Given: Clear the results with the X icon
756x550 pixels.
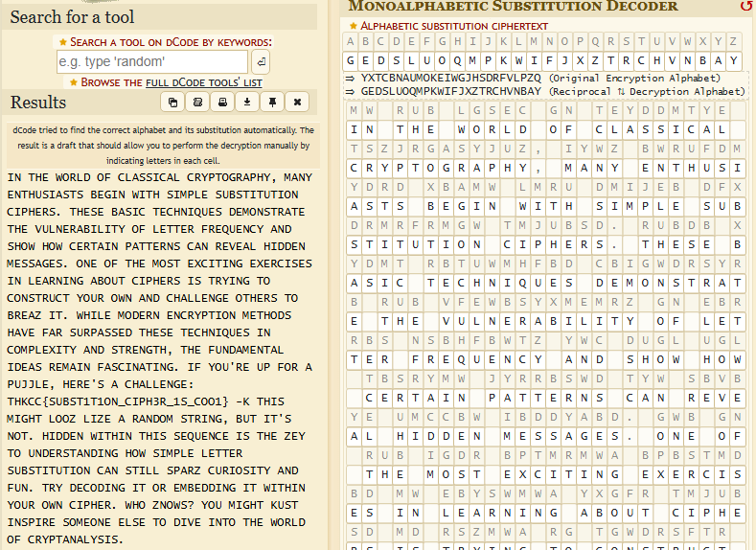Looking at the screenshot, I should tap(297, 103).
